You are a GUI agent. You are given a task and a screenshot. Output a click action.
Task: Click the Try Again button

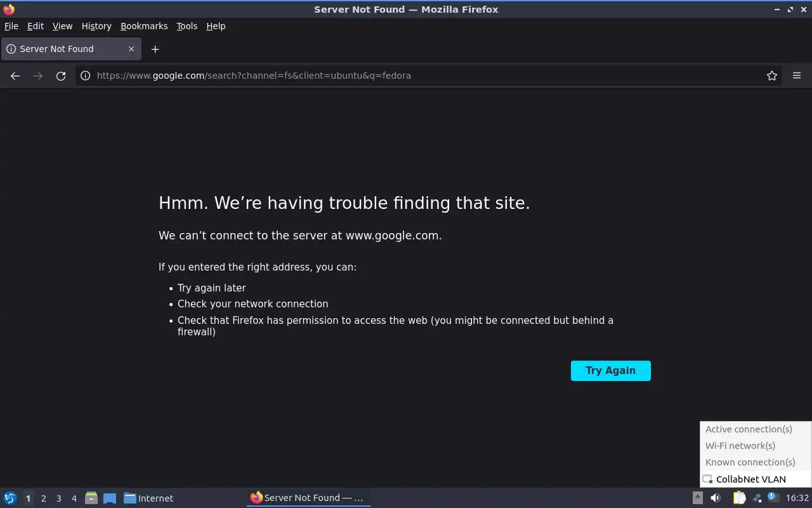[x=610, y=371]
